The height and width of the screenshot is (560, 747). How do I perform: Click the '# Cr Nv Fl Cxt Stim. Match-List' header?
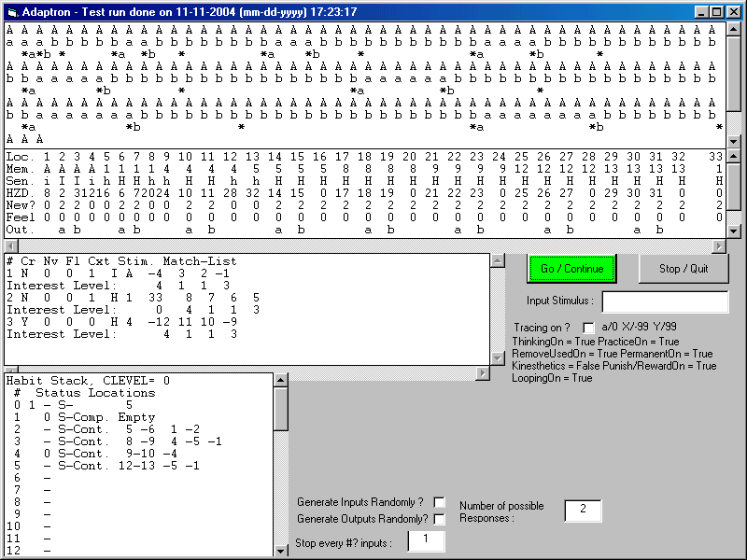[x=121, y=261]
